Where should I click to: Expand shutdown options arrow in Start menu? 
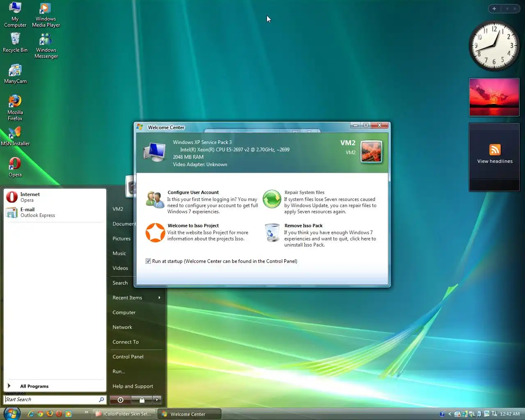157,399
